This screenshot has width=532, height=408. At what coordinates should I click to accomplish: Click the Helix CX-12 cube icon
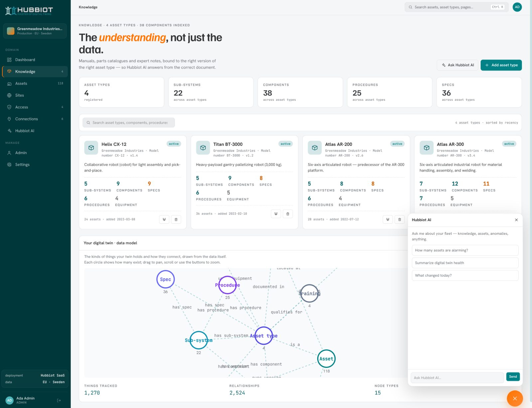click(91, 148)
